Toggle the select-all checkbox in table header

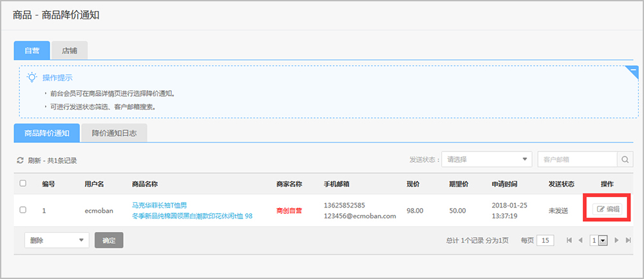tap(23, 183)
